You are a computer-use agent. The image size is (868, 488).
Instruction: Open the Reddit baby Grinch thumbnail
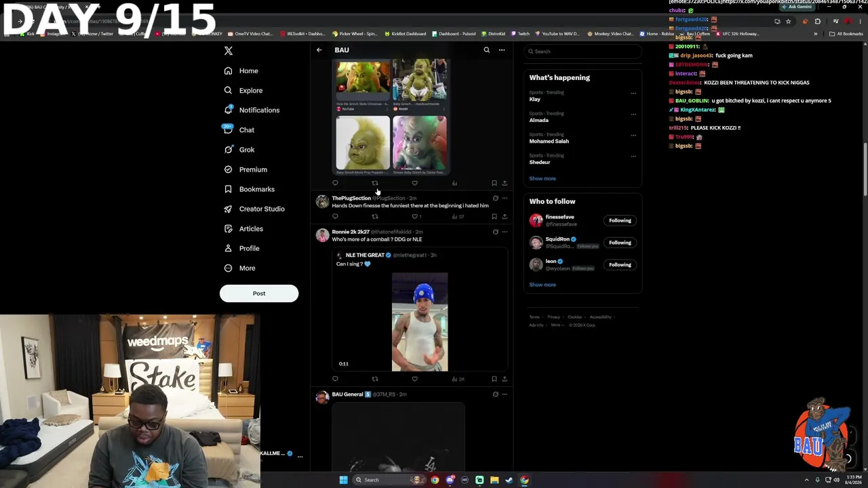pos(420,85)
